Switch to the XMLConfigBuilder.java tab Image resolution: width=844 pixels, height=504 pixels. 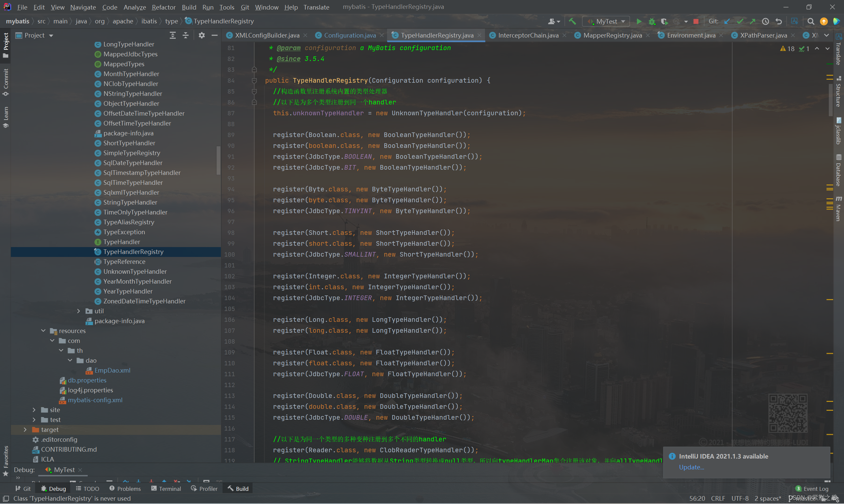266,35
